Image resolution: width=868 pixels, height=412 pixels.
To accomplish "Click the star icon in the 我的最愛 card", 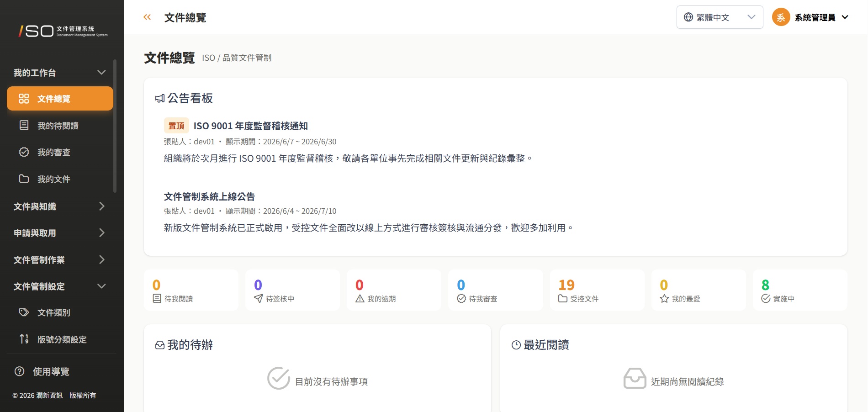I will point(664,298).
